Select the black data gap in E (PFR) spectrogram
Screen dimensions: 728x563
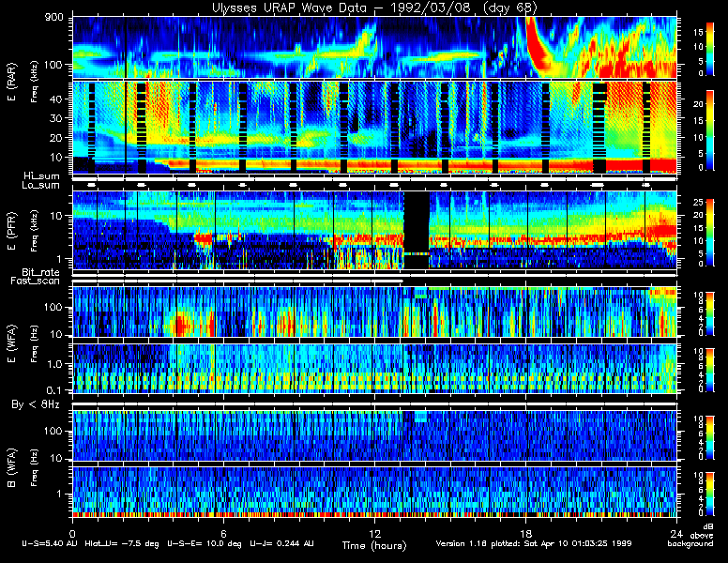417,230
